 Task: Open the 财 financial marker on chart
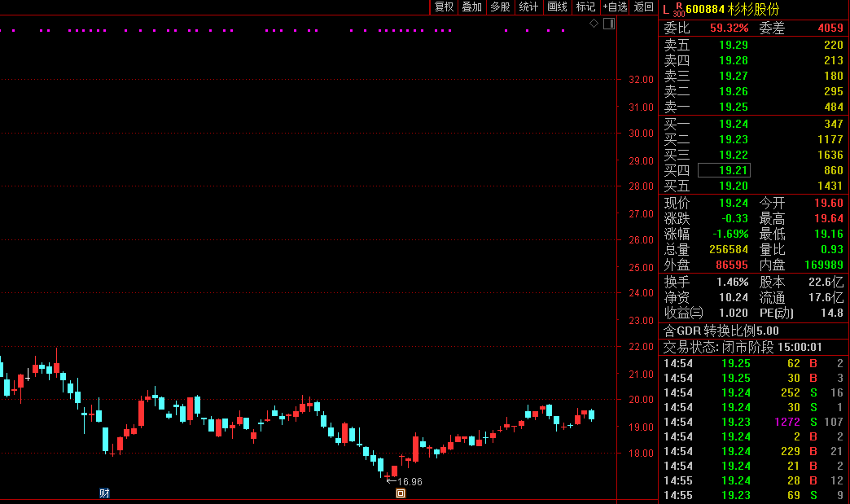click(x=105, y=493)
